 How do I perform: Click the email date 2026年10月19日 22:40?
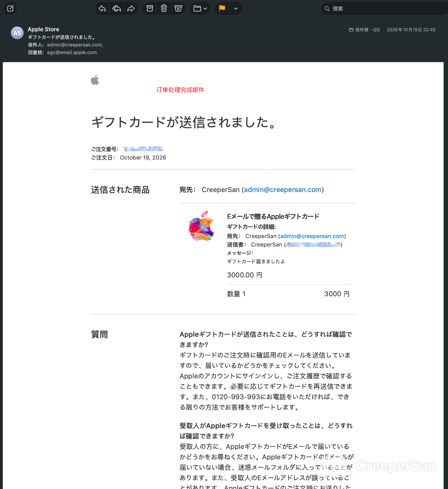coord(411,30)
